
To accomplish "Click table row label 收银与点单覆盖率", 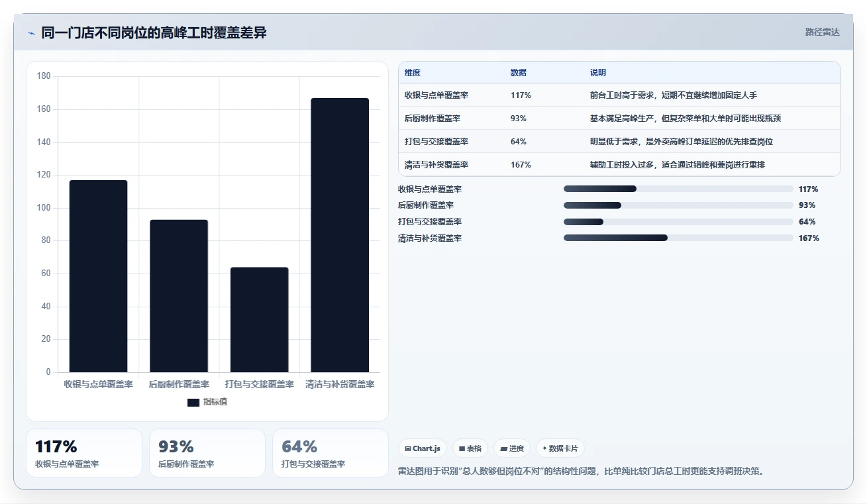I will [x=436, y=95].
